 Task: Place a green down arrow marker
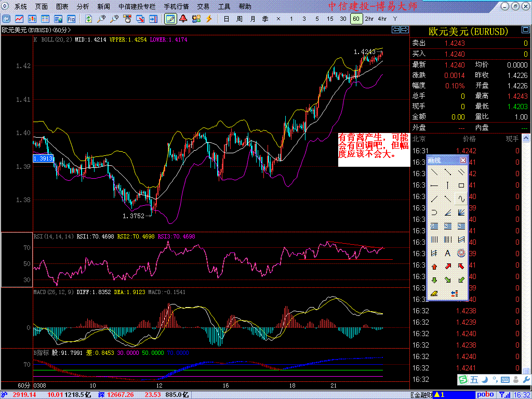434,280
